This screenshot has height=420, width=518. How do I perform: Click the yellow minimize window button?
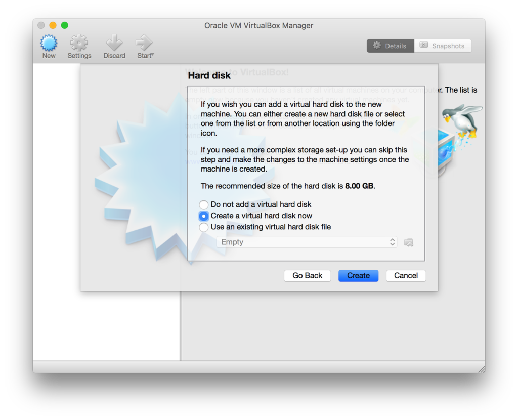point(53,25)
